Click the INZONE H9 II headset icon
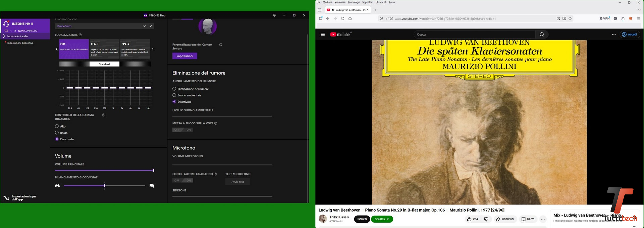This screenshot has width=644, height=228. (6, 24)
